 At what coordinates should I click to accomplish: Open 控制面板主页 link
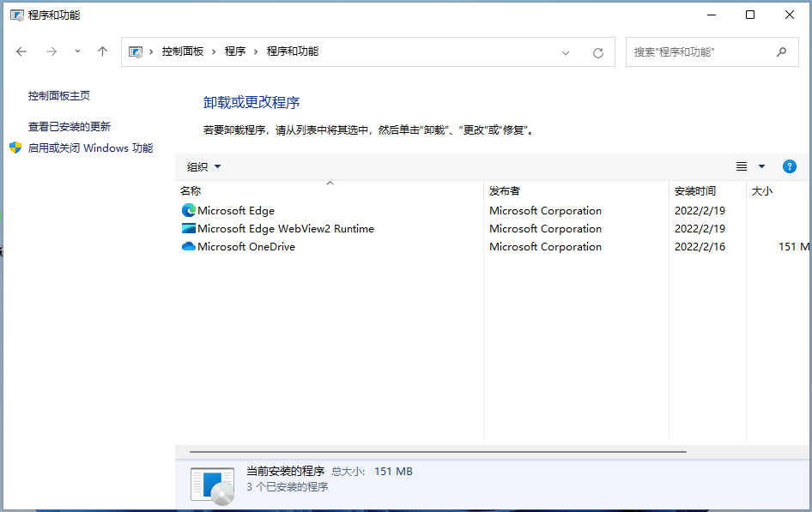tap(59, 96)
